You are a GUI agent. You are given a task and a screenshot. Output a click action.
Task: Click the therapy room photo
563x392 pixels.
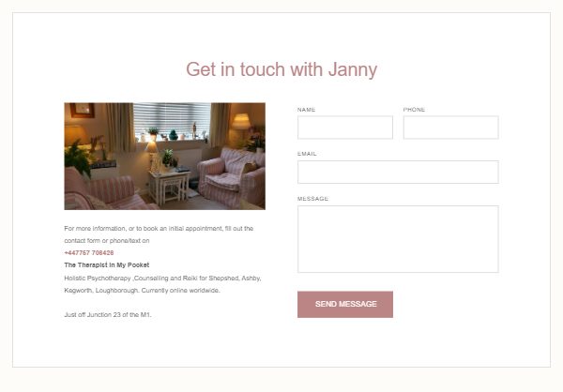pyautogui.click(x=165, y=157)
